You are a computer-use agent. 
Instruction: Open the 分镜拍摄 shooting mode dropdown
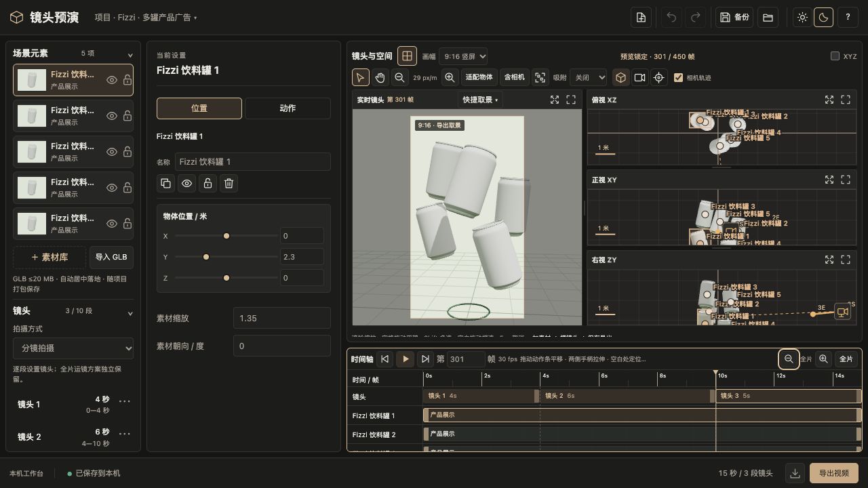(73, 348)
